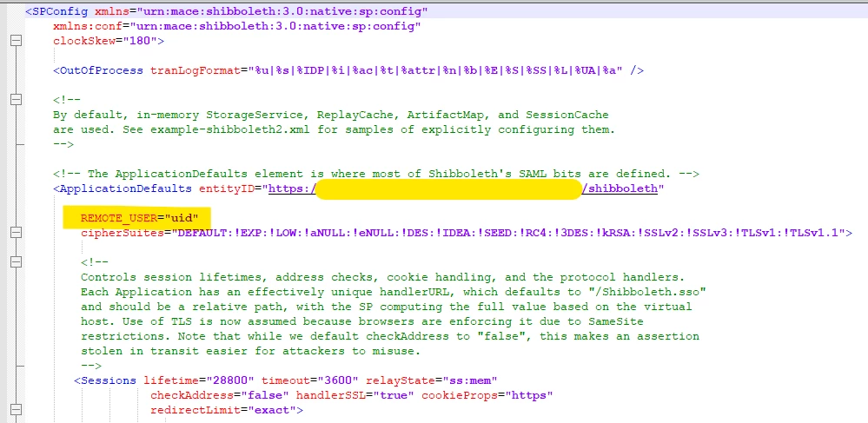
Task: Click the cipherSuites value starting with DEFAULT:!EXP
Action: coord(508,233)
